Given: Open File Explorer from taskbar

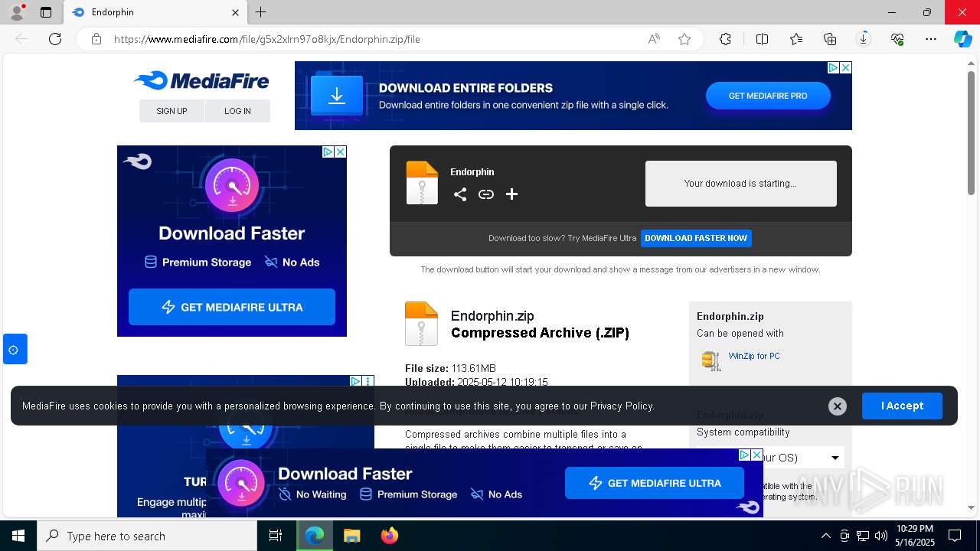Looking at the screenshot, I should [351, 536].
